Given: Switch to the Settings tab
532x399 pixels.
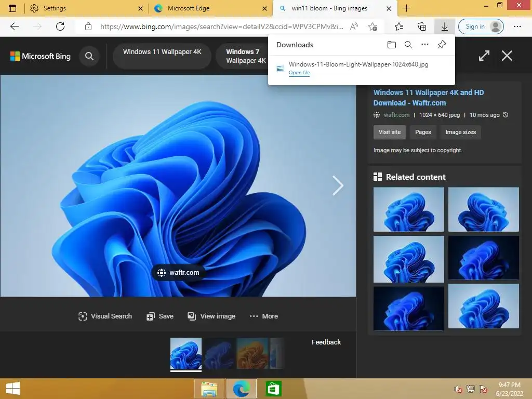Looking at the screenshot, I should (x=87, y=8).
